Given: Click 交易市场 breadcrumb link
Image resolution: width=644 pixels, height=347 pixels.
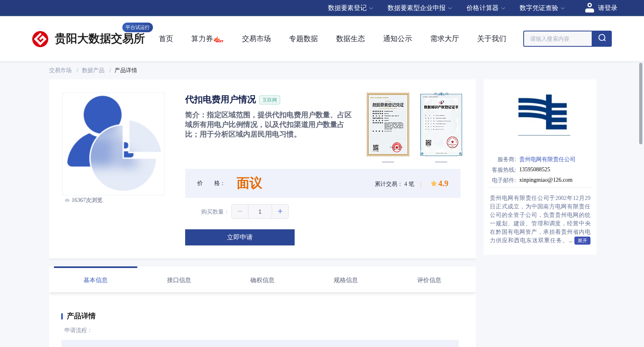Looking at the screenshot, I should coord(60,71).
